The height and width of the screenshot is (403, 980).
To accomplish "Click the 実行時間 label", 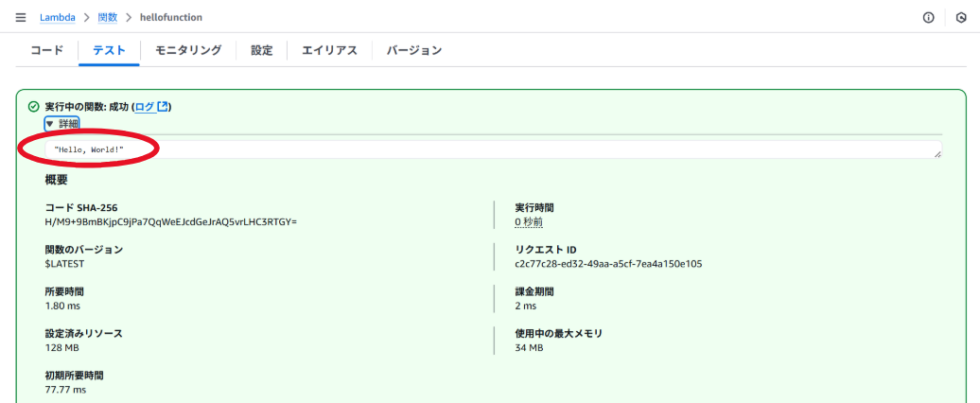I will tap(534, 207).
